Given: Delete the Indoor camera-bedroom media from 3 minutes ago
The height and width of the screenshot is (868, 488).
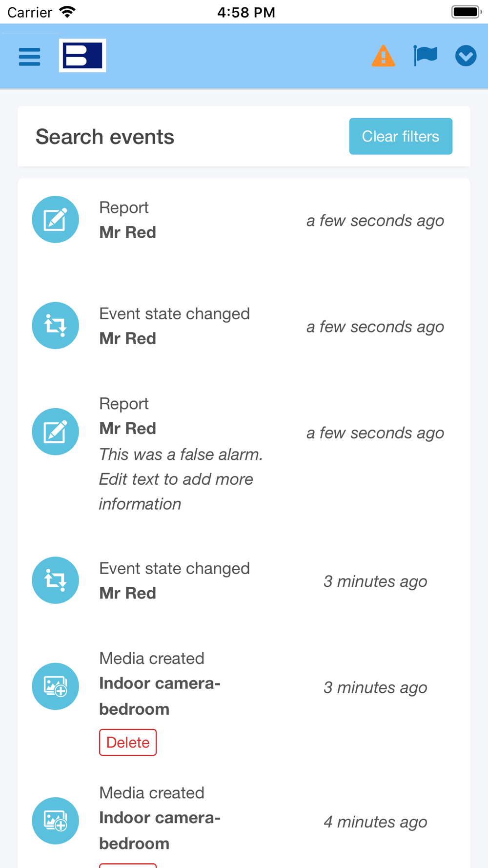Looking at the screenshot, I should tap(128, 742).
